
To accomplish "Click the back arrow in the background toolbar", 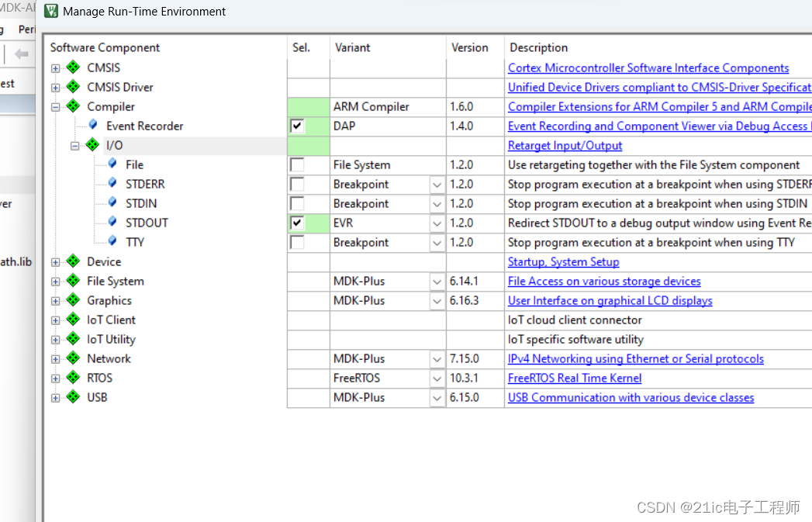I will click(x=21, y=54).
